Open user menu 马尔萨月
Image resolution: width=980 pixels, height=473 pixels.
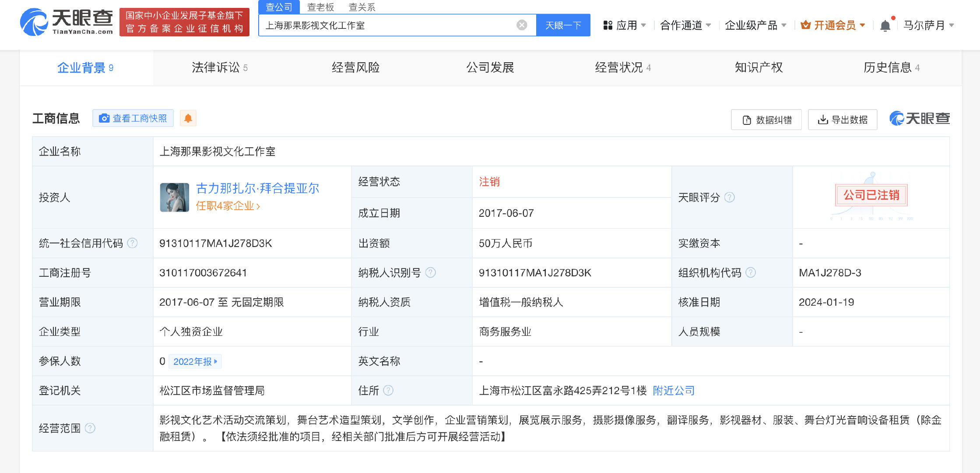(x=928, y=25)
